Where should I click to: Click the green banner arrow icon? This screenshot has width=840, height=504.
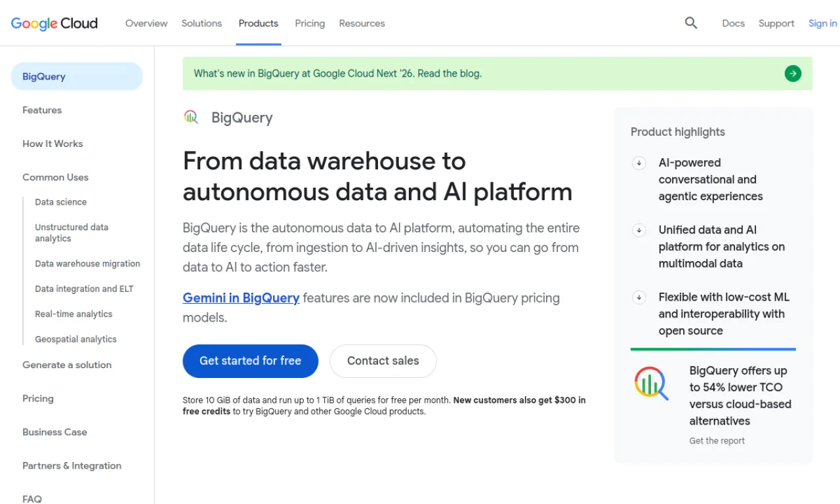coord(793,73)
